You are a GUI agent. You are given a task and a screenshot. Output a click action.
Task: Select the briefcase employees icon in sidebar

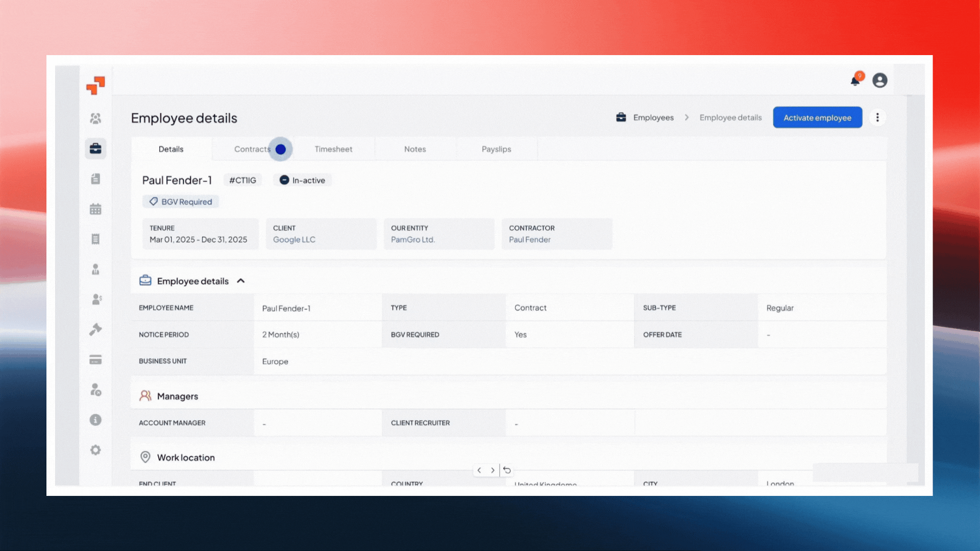click(95, 148)
